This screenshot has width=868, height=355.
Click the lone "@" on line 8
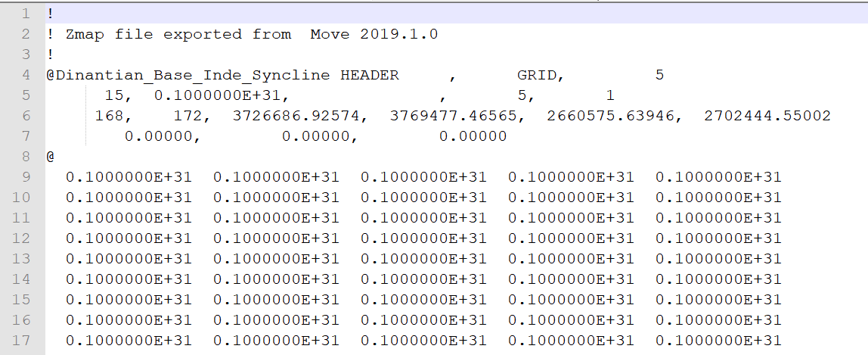coord(51,157)
